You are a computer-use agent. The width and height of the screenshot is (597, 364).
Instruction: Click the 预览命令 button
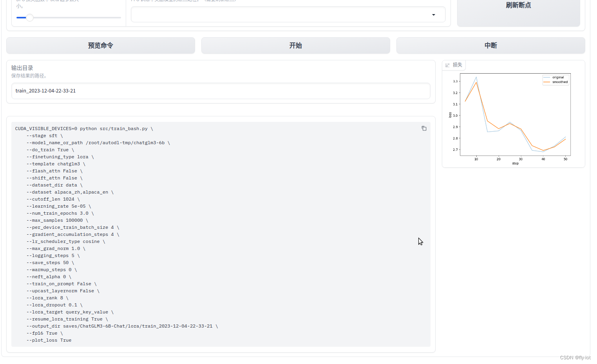101,45
